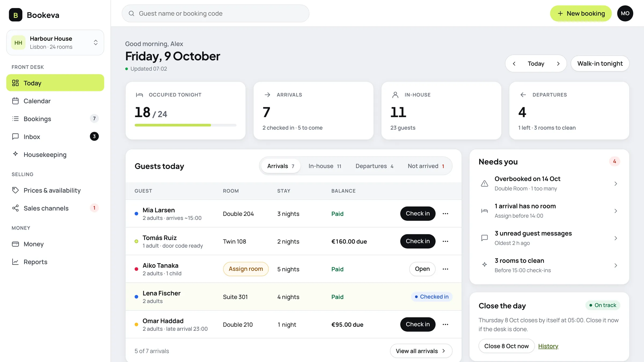The image size is (644, 362).
Task: Switch to the Not arrived tab
Action: click(426, 166)
